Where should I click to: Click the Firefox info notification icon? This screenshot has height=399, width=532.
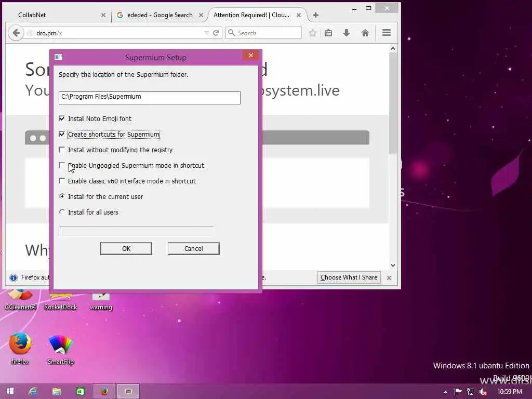point(14,277)
